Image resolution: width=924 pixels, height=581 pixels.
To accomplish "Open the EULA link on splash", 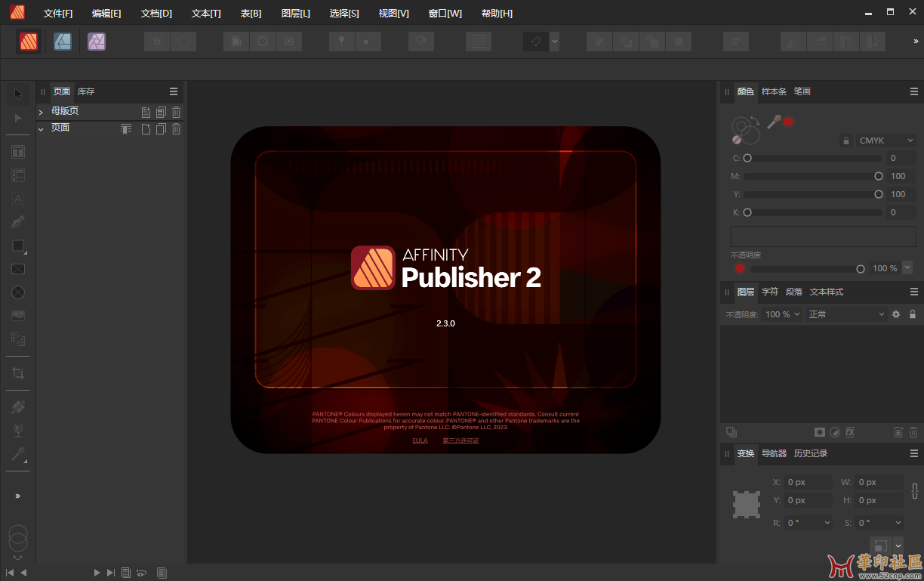I will coord(420,440).
